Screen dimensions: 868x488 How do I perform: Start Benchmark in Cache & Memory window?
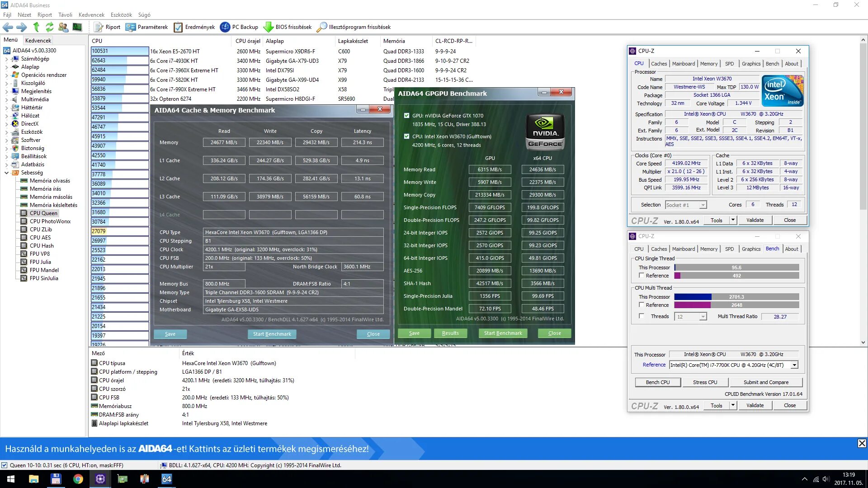coord(272,334)
